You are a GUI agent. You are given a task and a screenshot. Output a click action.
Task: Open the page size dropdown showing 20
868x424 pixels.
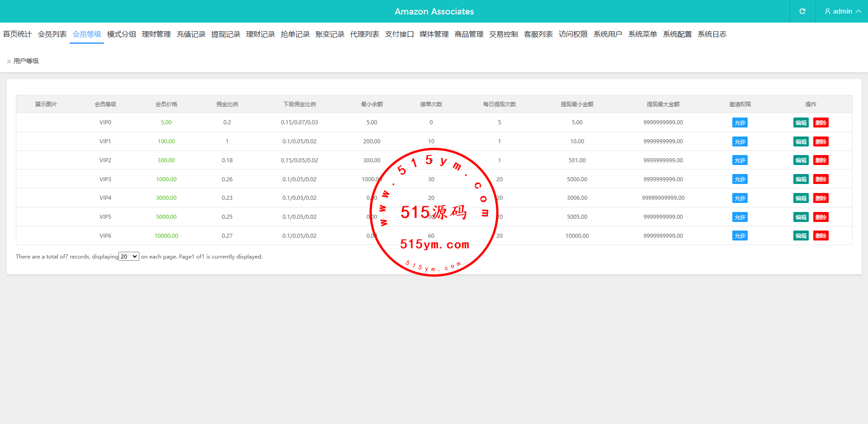pyautogui.click(x=128, y=257)
